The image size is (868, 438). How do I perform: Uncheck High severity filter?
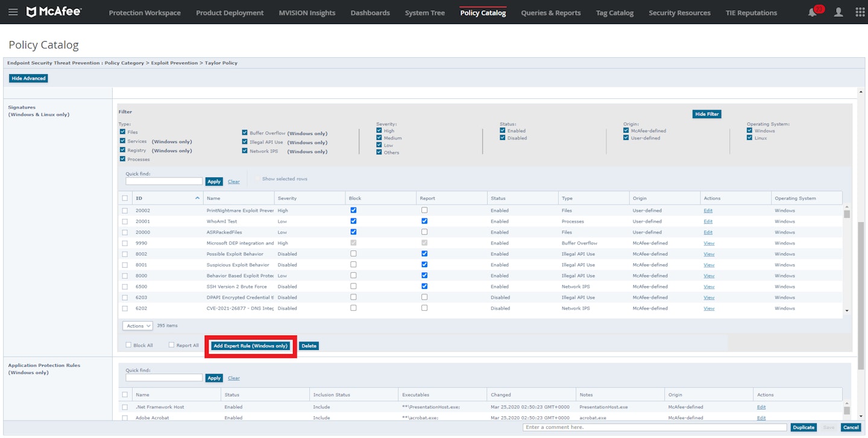coord(379,130)
